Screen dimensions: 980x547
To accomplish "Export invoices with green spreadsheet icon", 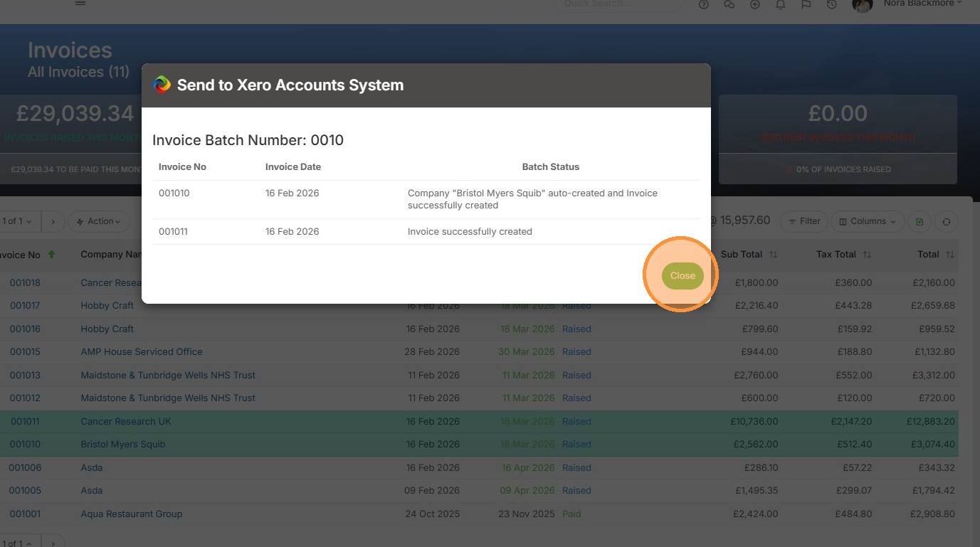I will 920,221.
